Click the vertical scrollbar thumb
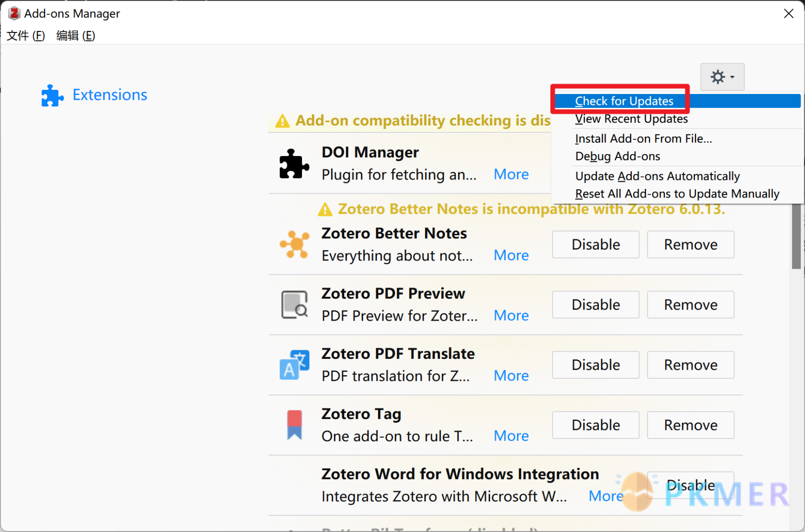805x532 pixels. 796,236
